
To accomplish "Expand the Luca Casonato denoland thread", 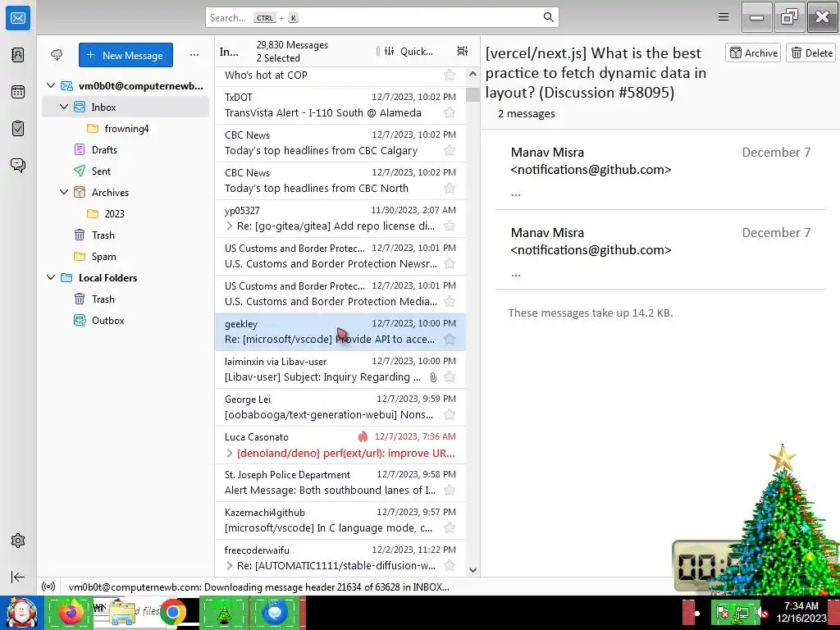I will [230, 453].
